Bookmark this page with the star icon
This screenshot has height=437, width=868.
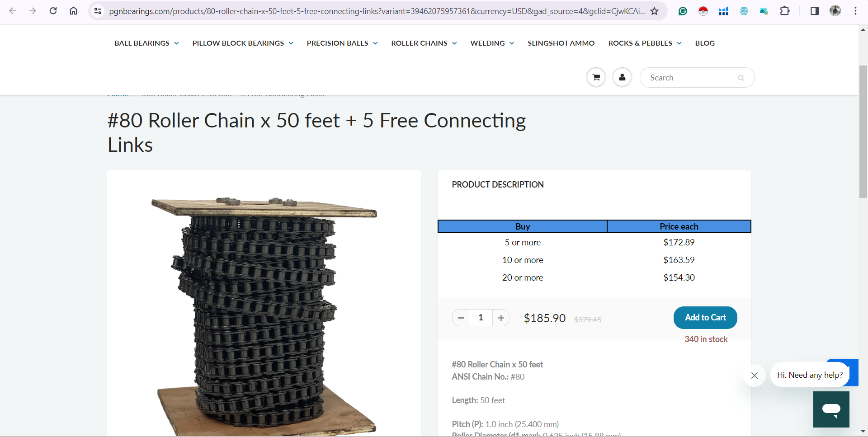tap(654, 11)
